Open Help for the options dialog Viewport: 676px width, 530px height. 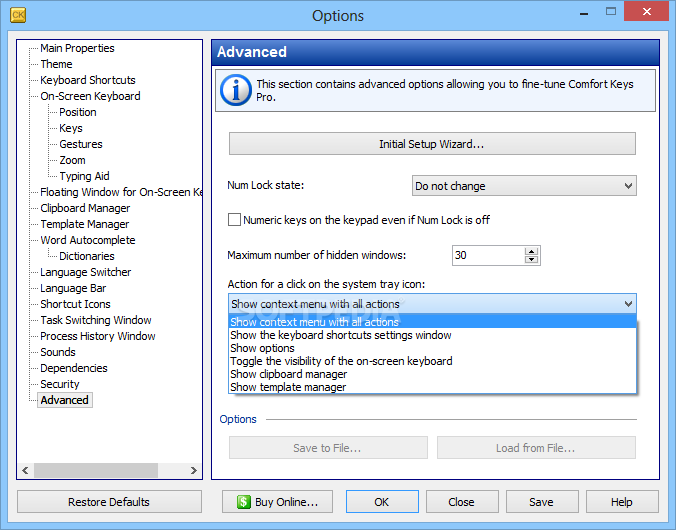pyautogui.click(x=622, y=502)
